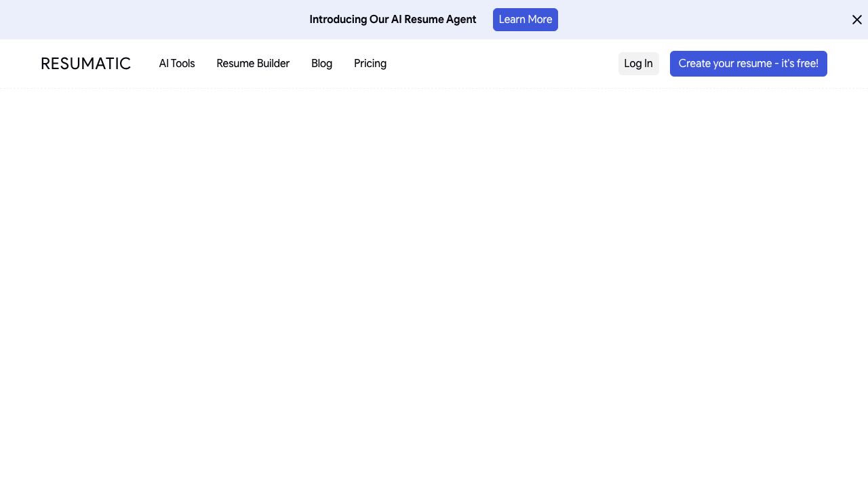Select the Introducing Our AI Resume Agent text
The width and height of the screenshot is (868, 488).
393,20
